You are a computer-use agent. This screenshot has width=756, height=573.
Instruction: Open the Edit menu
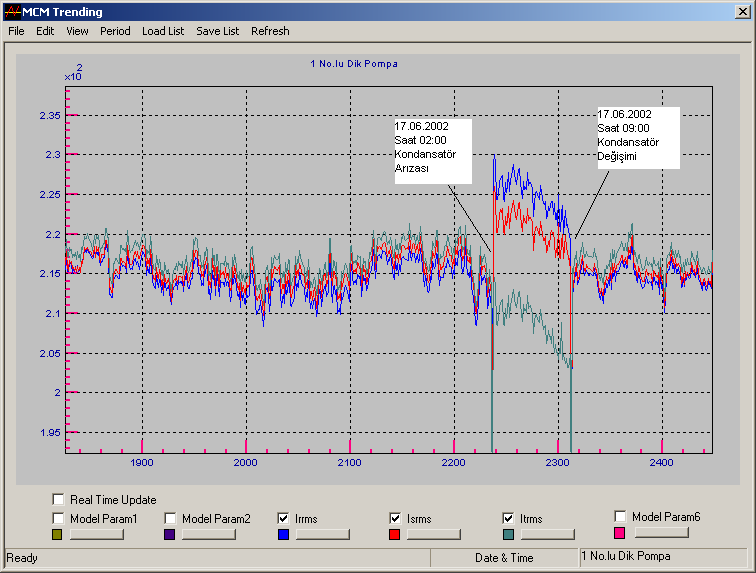45,31
